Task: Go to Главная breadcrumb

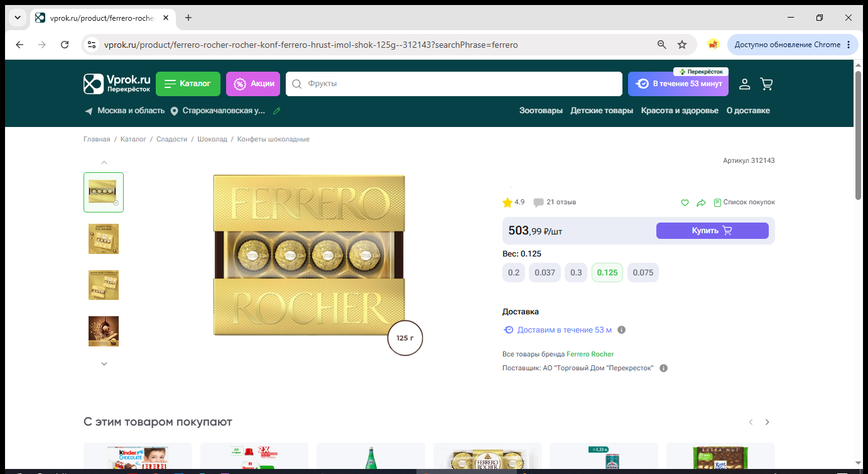Action: coord(97,139)
